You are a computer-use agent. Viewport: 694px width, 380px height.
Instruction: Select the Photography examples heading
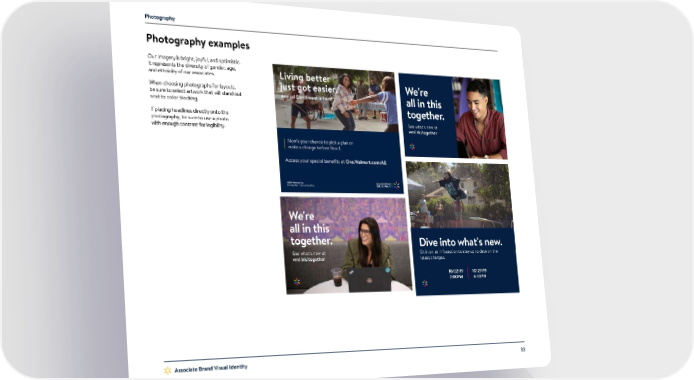tap(198, 42)
